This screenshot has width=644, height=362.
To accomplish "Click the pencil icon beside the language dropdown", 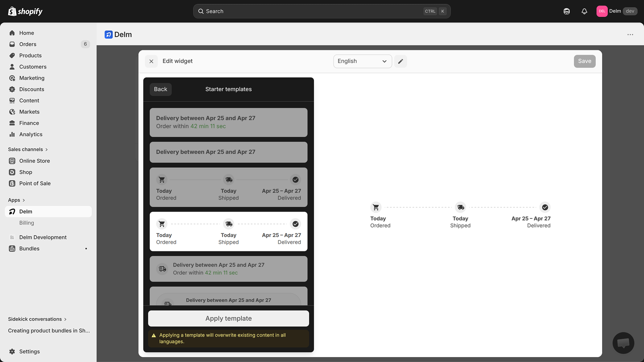I will (400, 61).
